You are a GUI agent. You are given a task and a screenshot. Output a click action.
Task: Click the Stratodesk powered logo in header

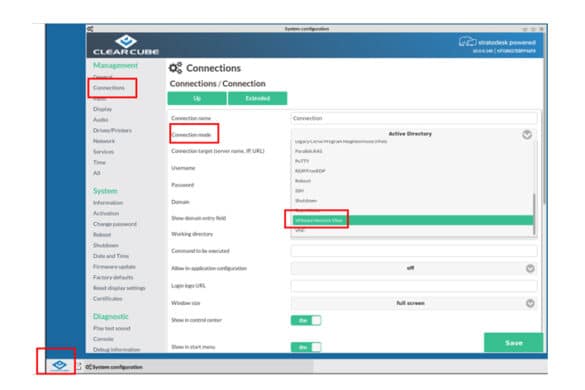pos(497,45)
